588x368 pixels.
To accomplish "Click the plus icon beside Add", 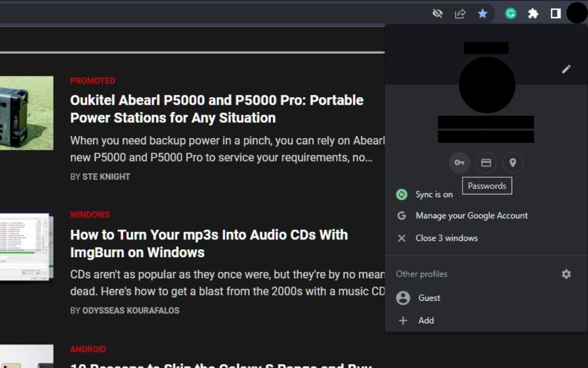I will [403, 320].
